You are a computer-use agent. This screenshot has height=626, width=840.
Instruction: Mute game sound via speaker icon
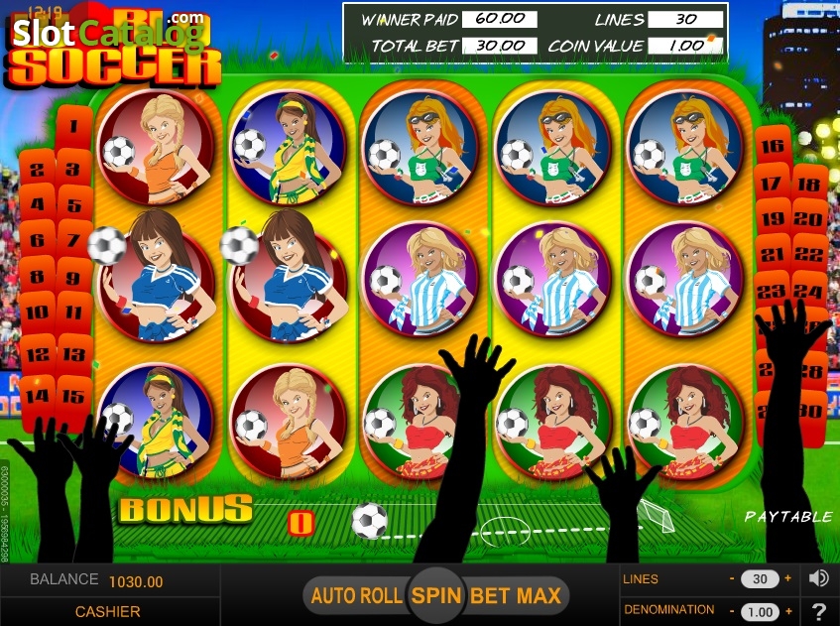coord(818,578)
